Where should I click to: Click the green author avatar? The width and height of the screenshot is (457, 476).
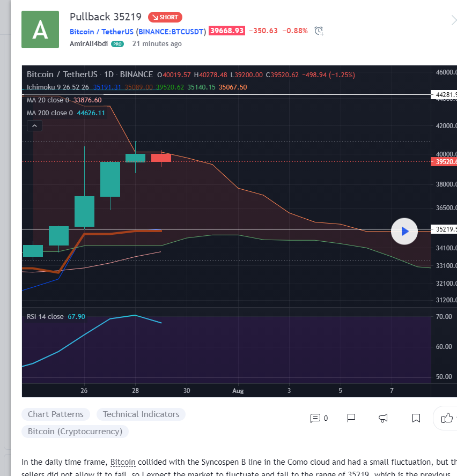[40, 29]
